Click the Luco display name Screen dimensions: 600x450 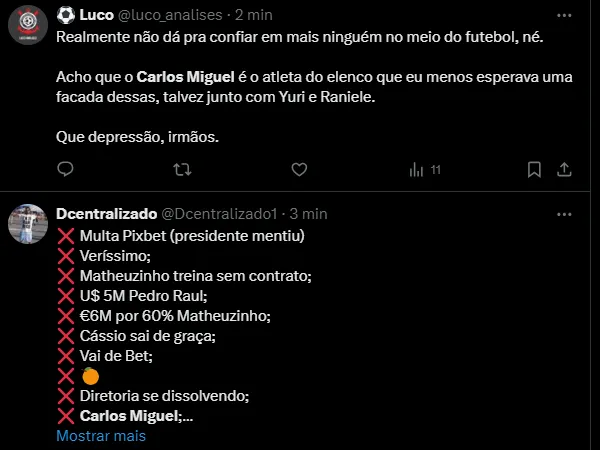[96, 15]
